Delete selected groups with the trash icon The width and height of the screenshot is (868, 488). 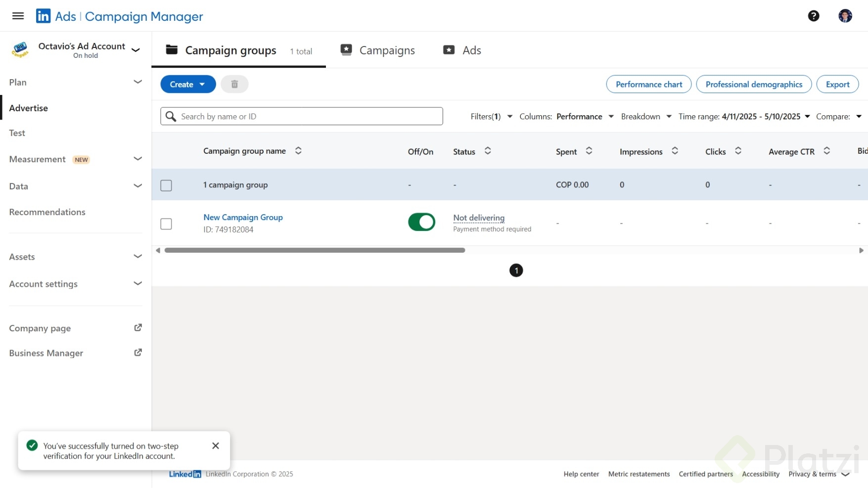(234, 84)
